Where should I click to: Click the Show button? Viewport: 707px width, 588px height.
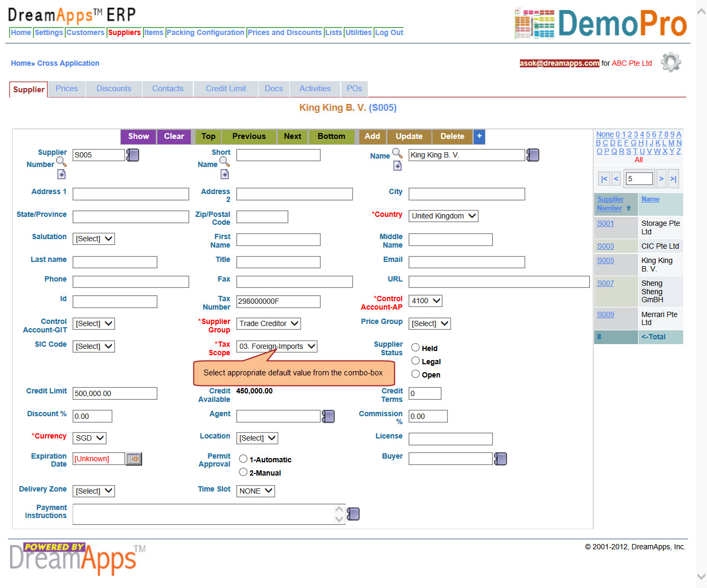(x=138, y=136)
